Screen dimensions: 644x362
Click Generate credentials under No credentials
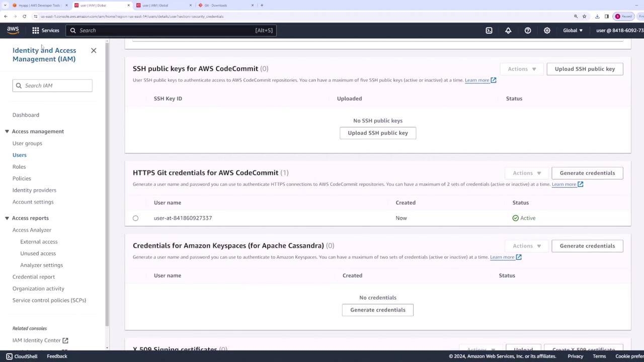click(378, 310)
